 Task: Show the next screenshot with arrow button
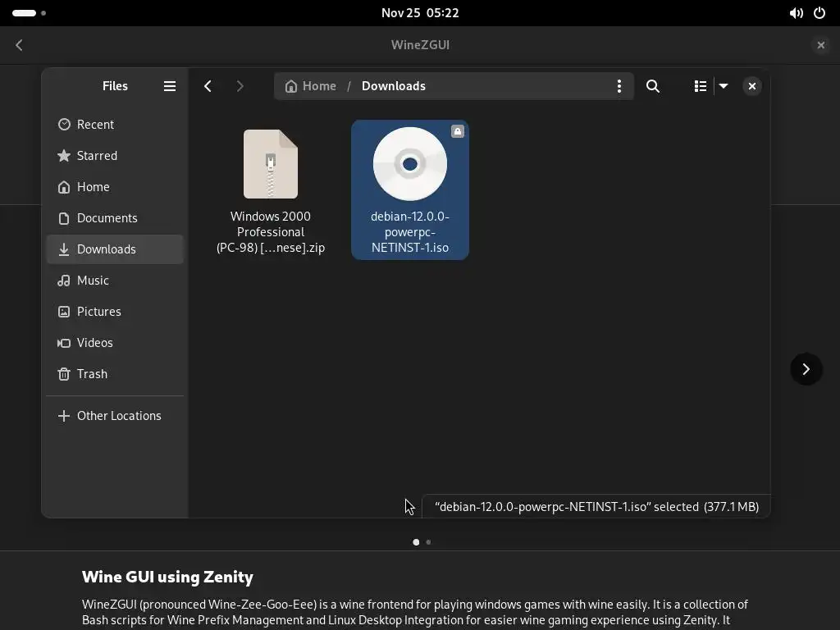click(806, 369)
